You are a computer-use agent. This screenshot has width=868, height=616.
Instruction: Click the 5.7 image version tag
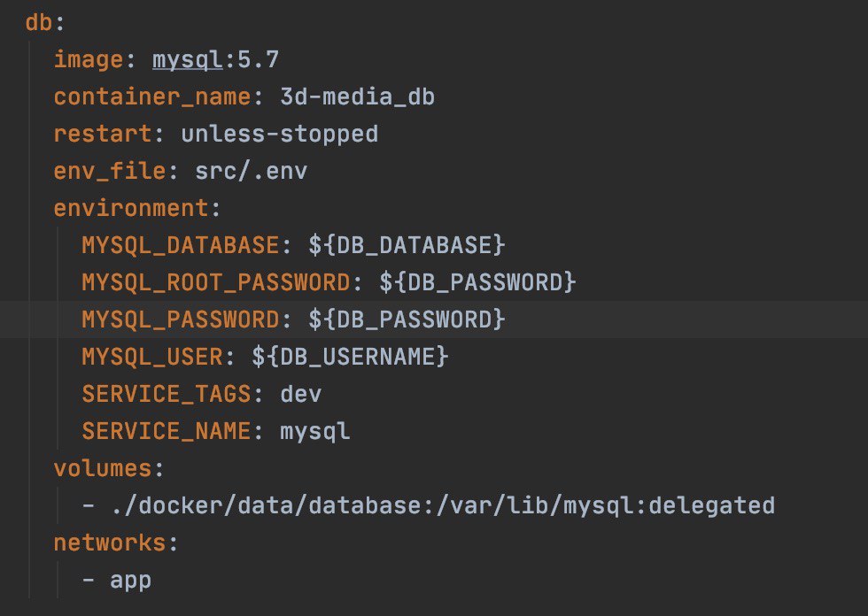pyautogui.click(x=258, y=59)
